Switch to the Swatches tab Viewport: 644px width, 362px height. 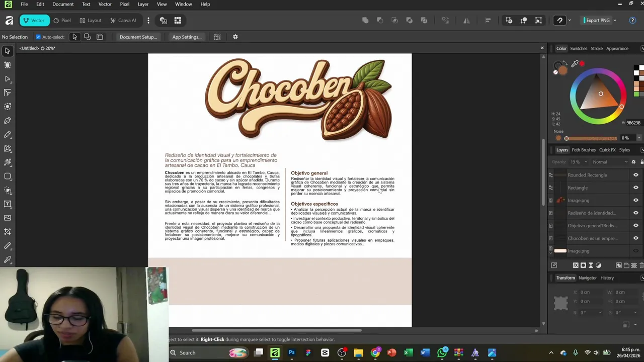pos(579,48)
